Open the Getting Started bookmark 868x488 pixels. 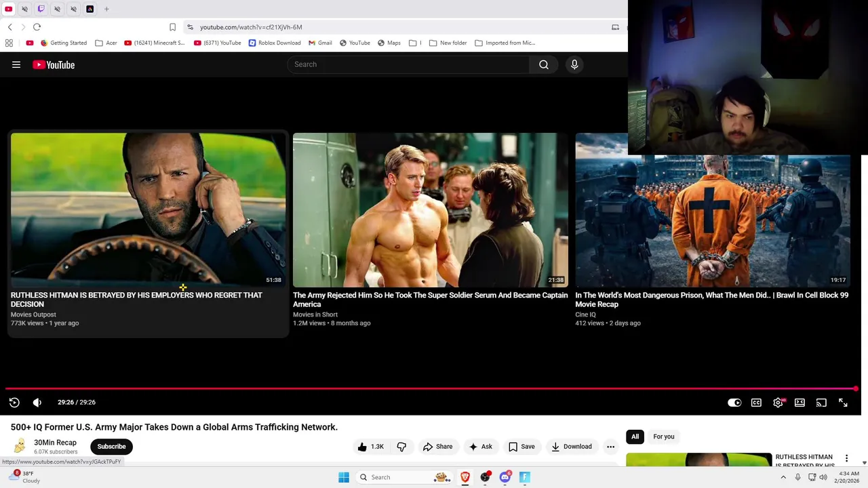tap(64, 43)
